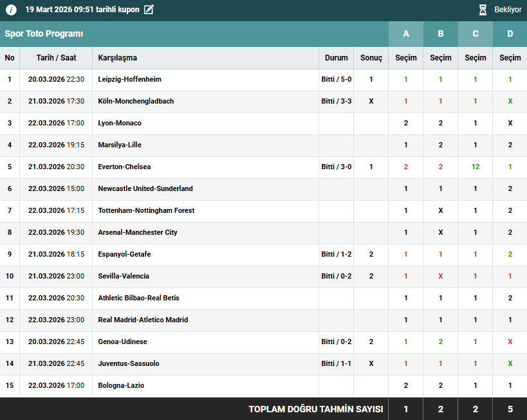Switch to column C header
This screenshot has height=420, width=527.
coord(475,34)
